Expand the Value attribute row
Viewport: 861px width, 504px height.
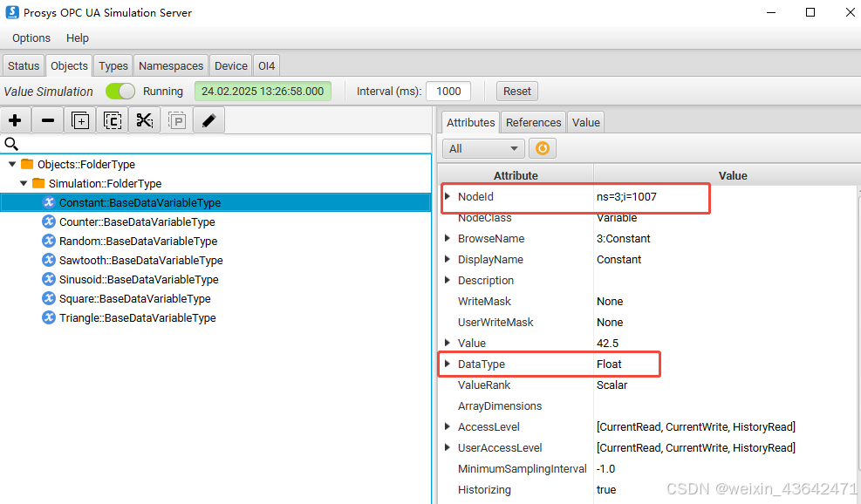448,343
